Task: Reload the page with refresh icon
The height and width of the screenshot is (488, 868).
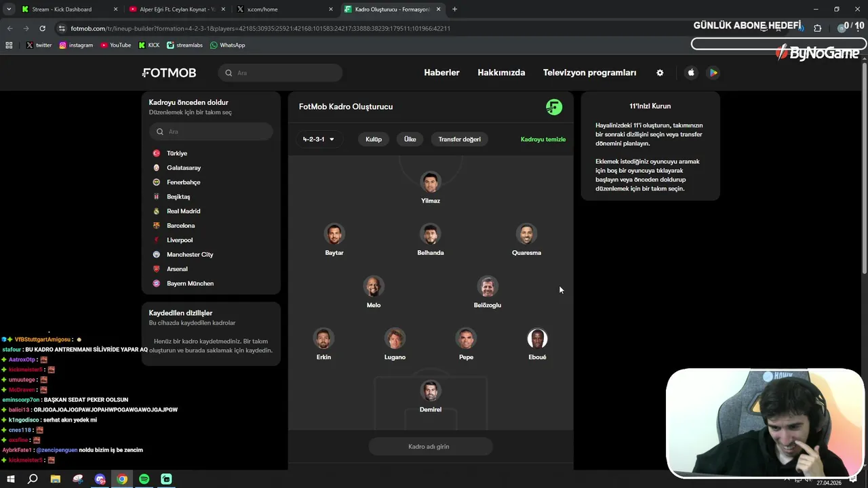Action: 42,28
